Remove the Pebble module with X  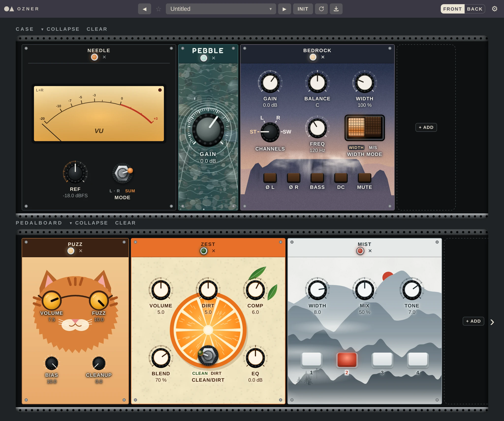pos(214,58)
